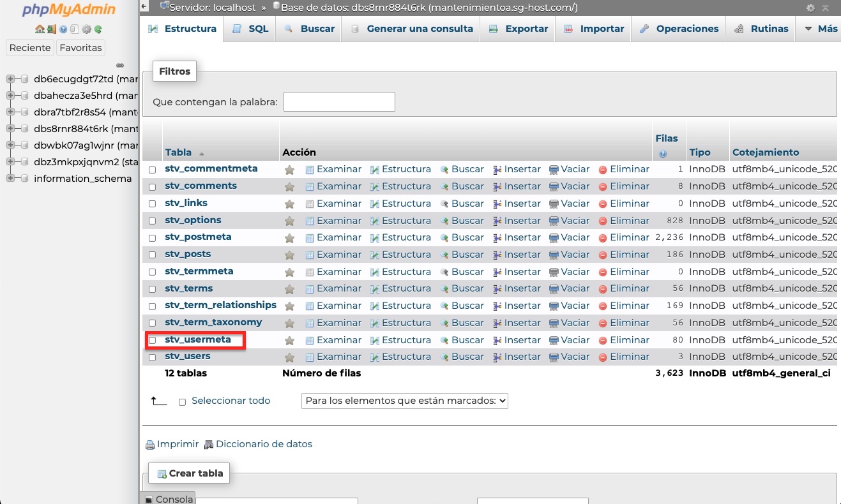Viewport: 841px width, 504px height.
Task: Click the help icon under Filas header
Action: coord(663,154)
